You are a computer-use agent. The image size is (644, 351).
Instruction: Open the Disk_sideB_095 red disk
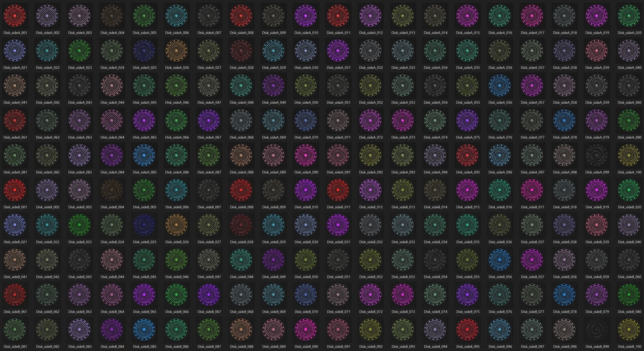[x=467, y=330]
